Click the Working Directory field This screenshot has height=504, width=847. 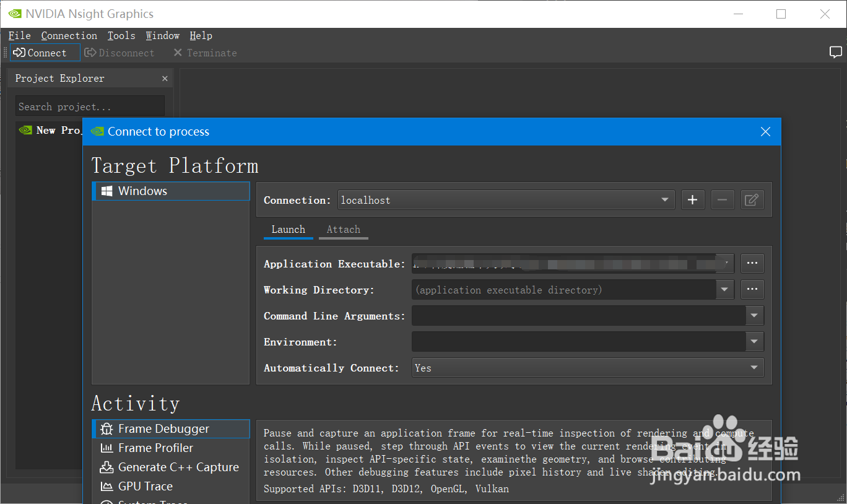(x=564, y=290)
